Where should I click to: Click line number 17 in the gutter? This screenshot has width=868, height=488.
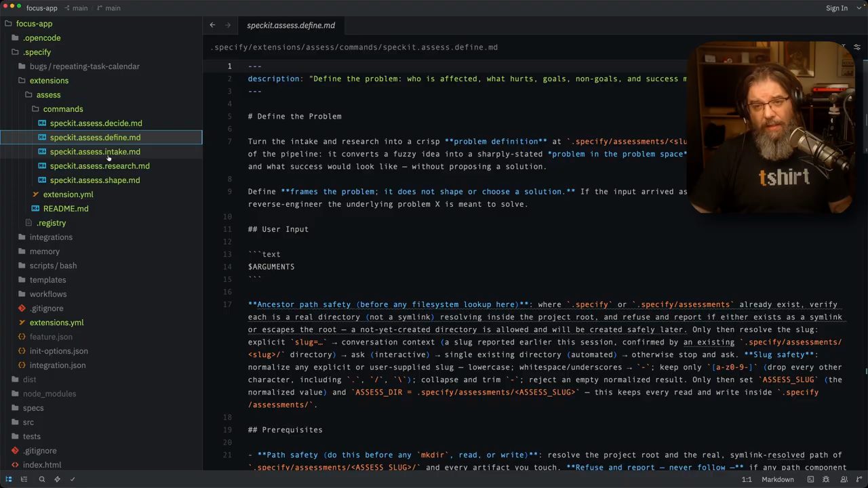(228, 304)
